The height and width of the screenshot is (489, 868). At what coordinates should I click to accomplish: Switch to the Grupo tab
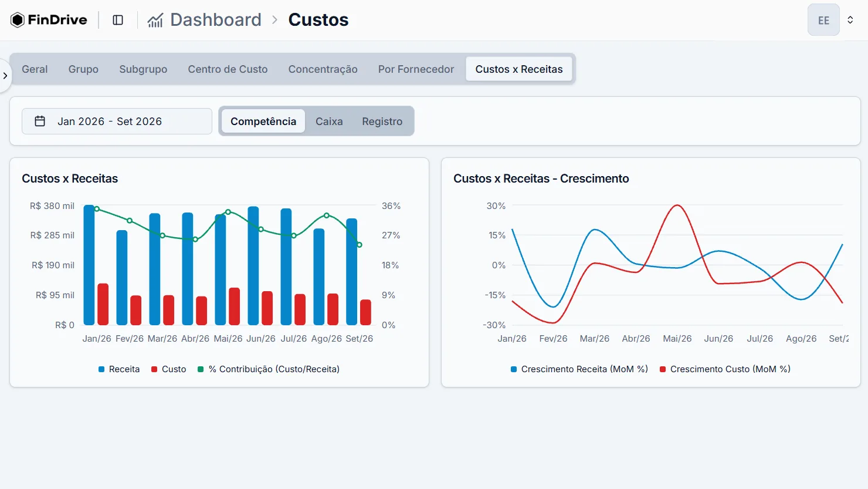(x=83, y=69)
